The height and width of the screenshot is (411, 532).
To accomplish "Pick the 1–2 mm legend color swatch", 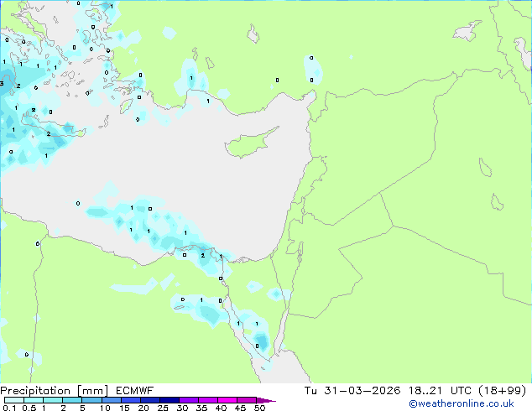I will [53, 400].
